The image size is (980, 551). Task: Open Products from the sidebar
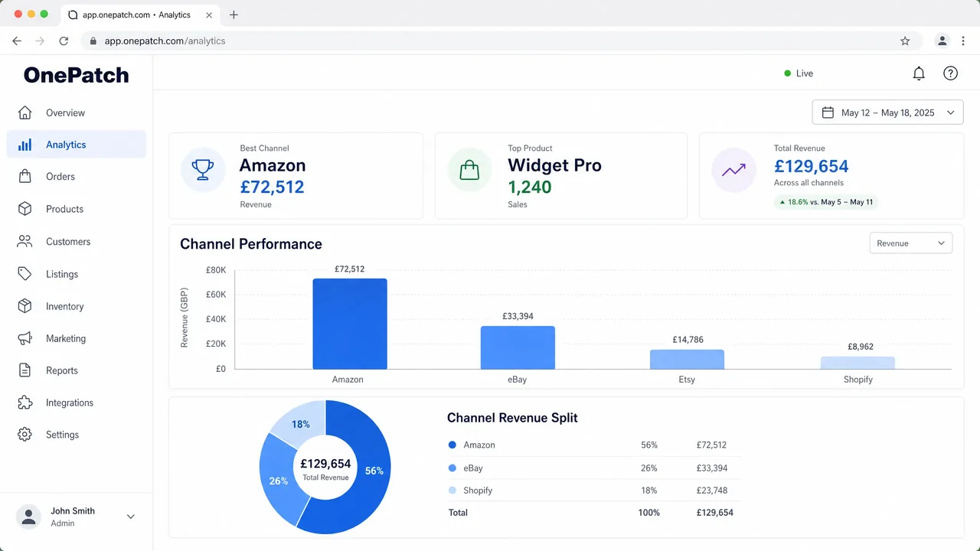click(x=64, y=209)
